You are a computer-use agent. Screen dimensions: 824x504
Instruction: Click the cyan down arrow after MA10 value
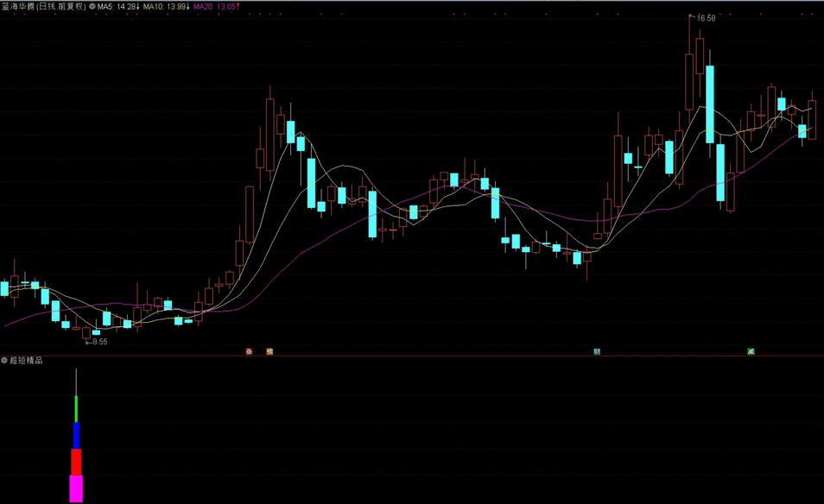[x=188, y=7]
